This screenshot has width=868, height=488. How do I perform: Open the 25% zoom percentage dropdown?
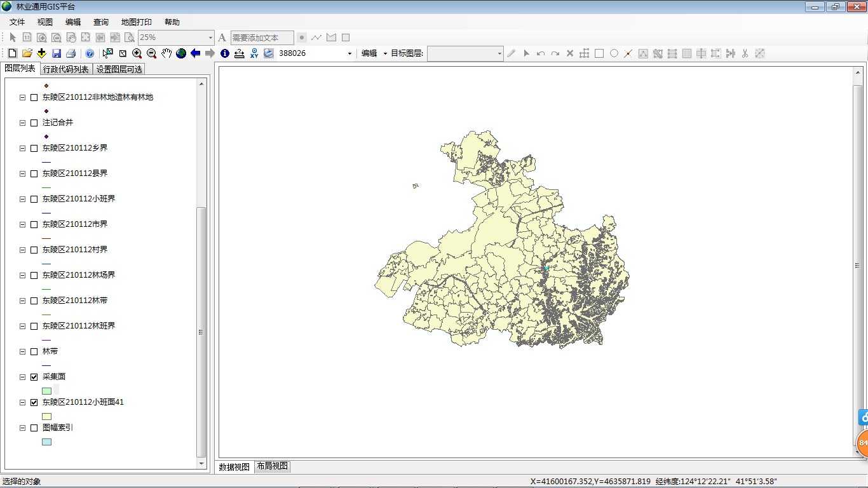[x=210, y=37]
